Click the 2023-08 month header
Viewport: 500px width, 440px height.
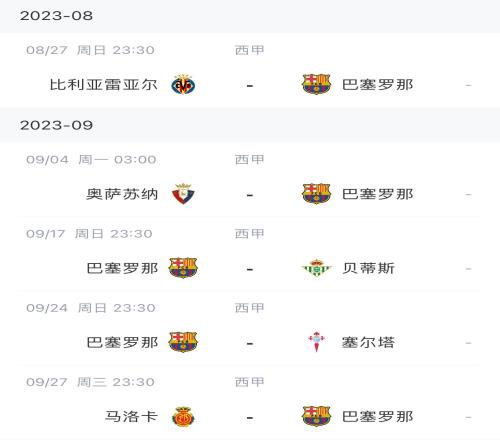[x=250, y=16]
